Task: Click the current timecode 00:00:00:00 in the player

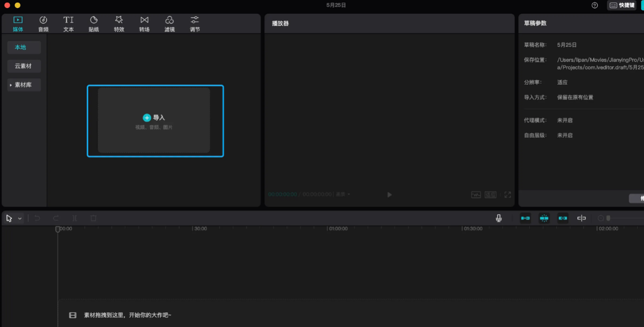Action: pos(283,194)
